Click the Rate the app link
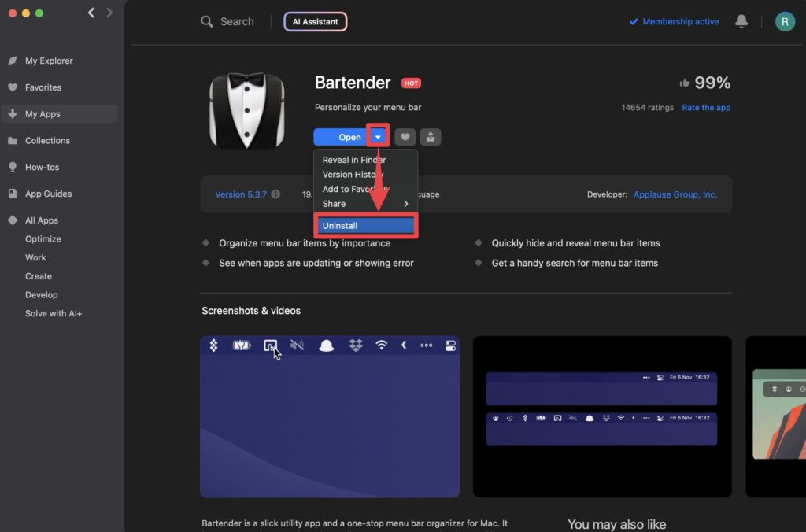The image size is (806, 532). click(x=706, y=108)
